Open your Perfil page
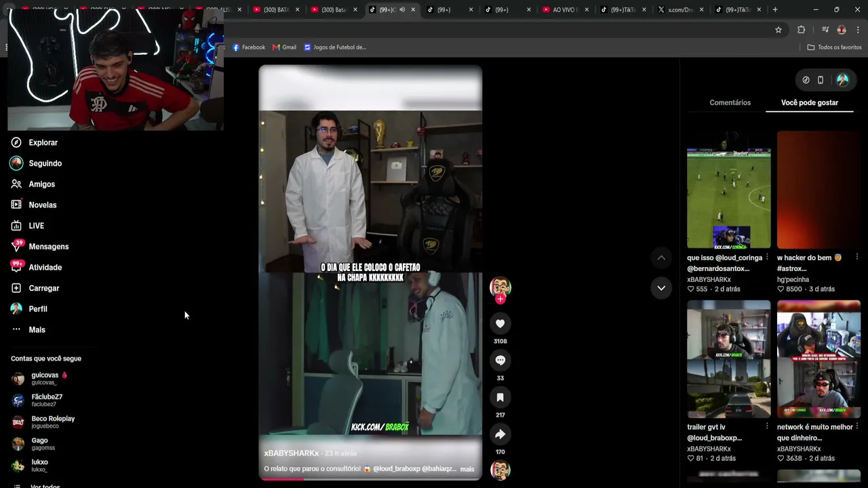This screenshot has height=488, width=868. 29,309
